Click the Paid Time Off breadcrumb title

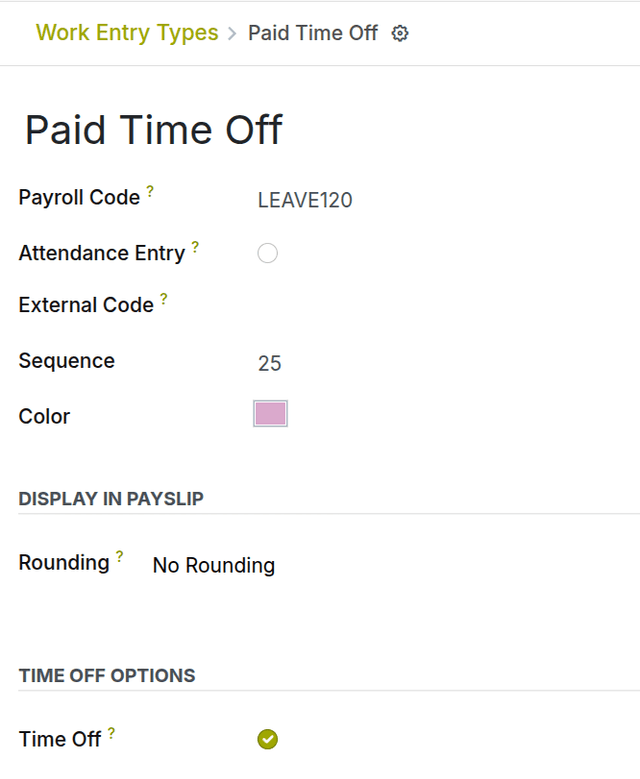point(313,33)
